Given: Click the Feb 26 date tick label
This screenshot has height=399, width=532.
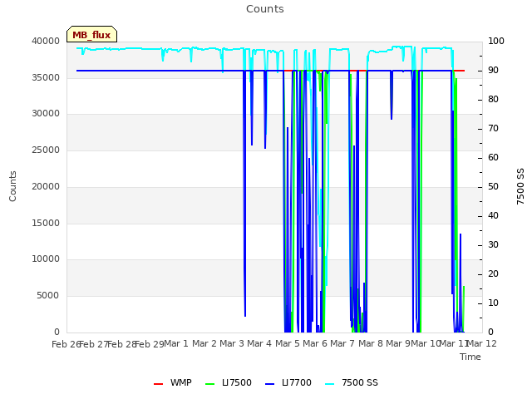Looking at the screenshot, I should pyautogui.click(x=66, y=344).
